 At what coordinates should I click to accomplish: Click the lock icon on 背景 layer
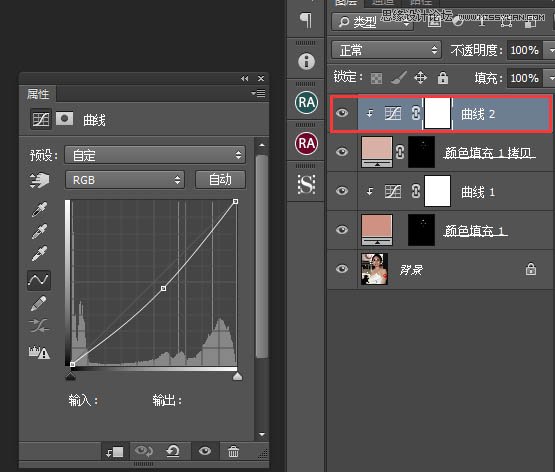point(531,269)
